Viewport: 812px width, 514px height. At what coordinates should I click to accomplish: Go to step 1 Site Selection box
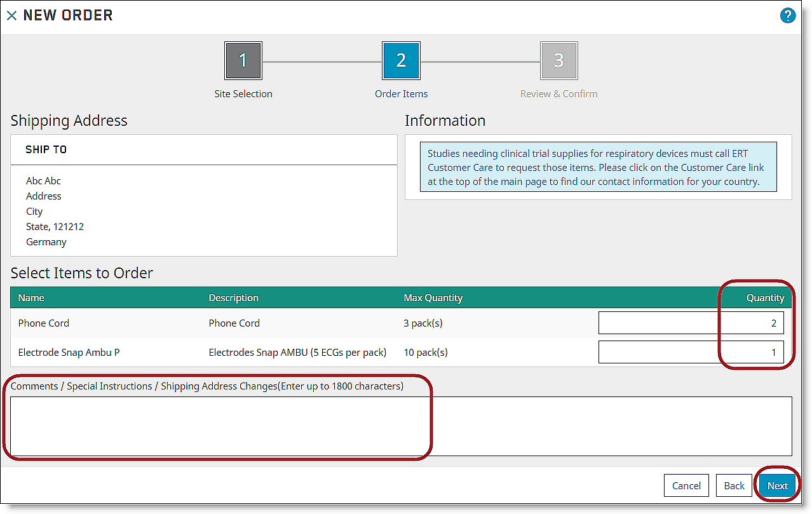click(243, 60)
